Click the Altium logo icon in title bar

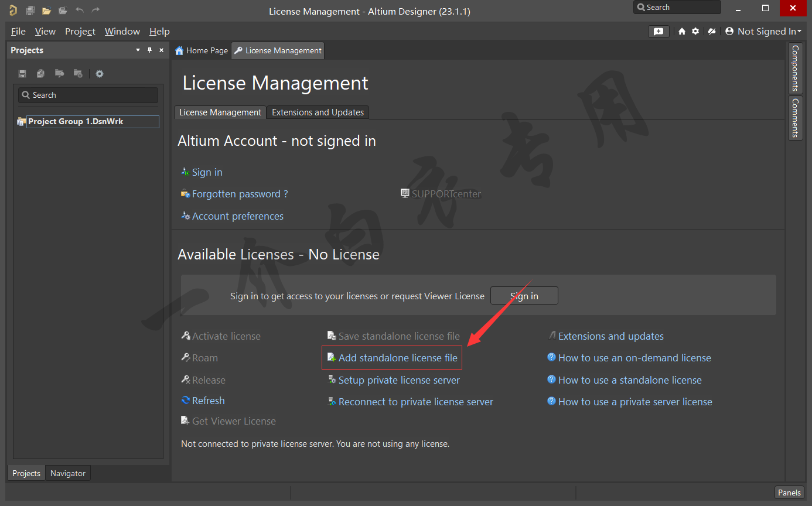tap(13, 10)
